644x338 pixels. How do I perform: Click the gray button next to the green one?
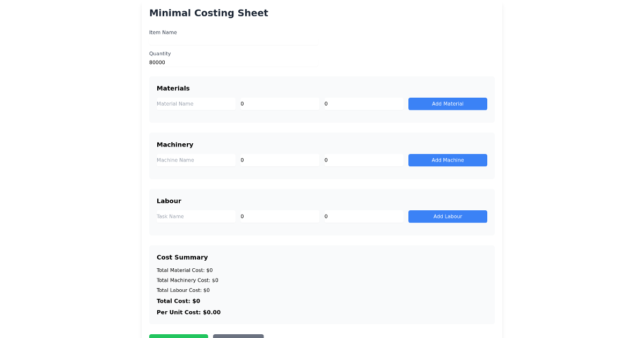click(x=238, y=336)
